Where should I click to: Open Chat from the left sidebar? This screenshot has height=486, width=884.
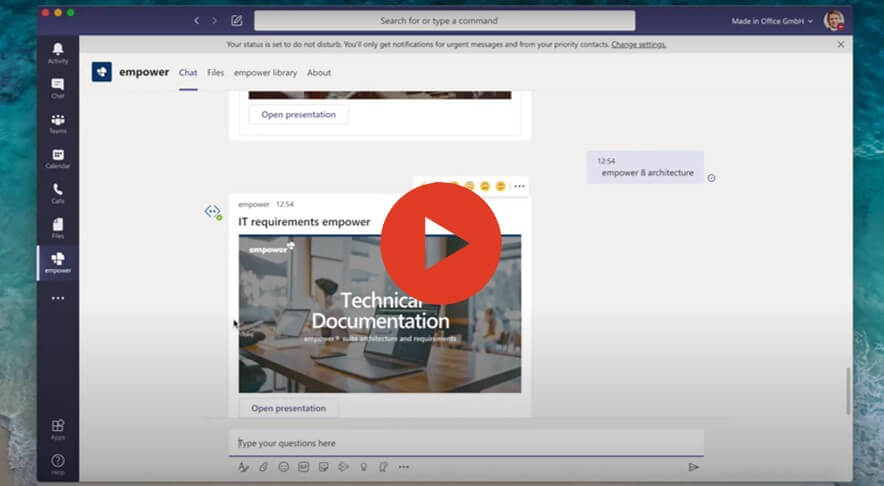[58, 89]
